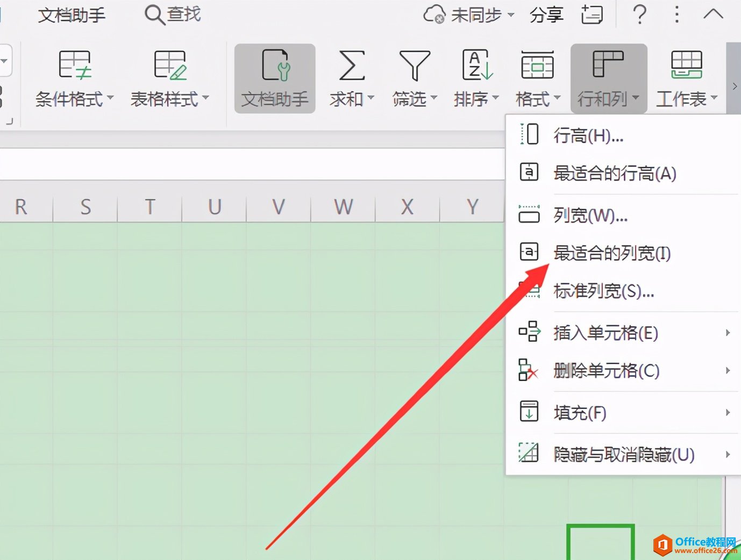This screenshot has height=560, width=741.
Task: Click the 删除单元格 delete cells icon
Action: [529, 370]
